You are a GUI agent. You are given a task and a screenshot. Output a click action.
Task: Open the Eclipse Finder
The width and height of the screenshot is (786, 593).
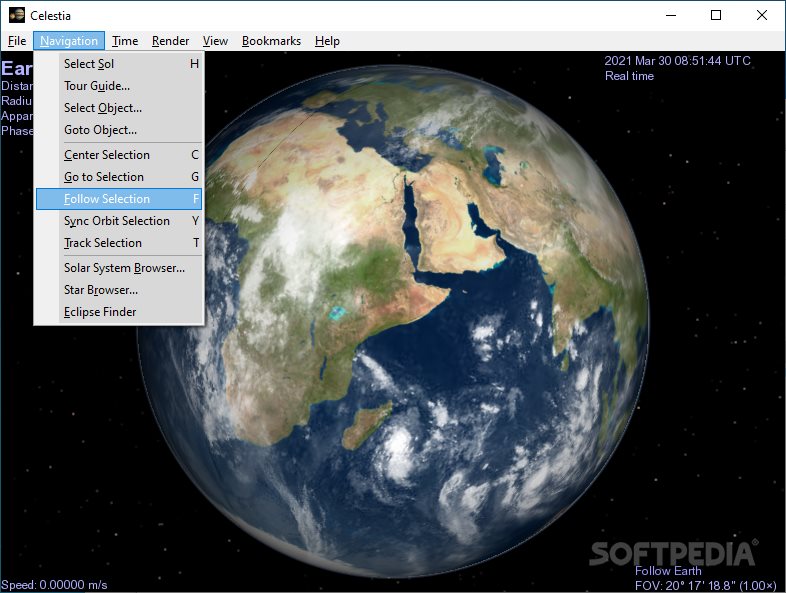click(119, 312)
